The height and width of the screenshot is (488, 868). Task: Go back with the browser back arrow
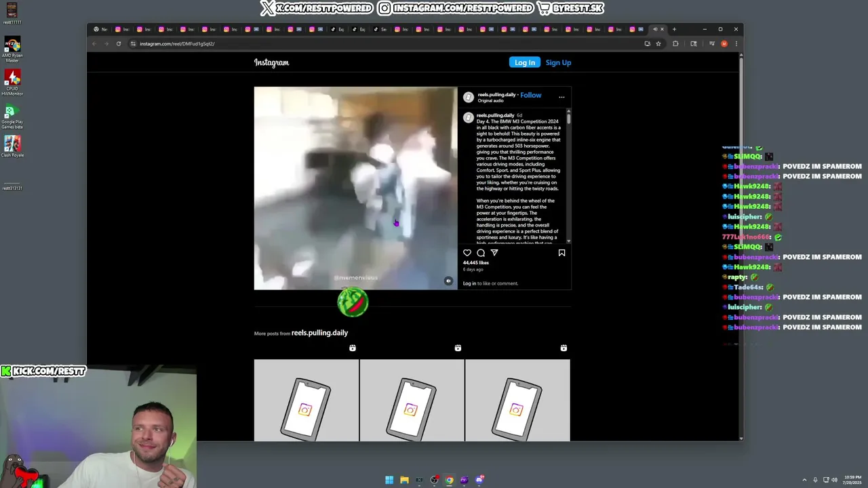point(94,43)
